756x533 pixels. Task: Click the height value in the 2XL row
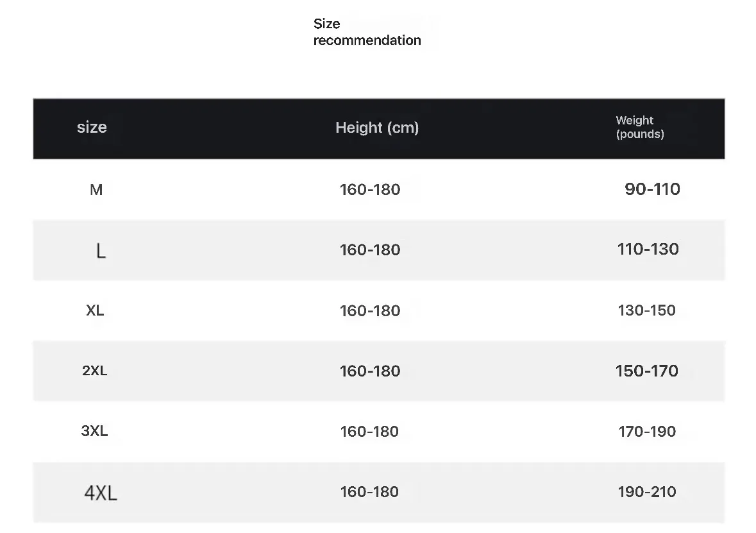370,371
